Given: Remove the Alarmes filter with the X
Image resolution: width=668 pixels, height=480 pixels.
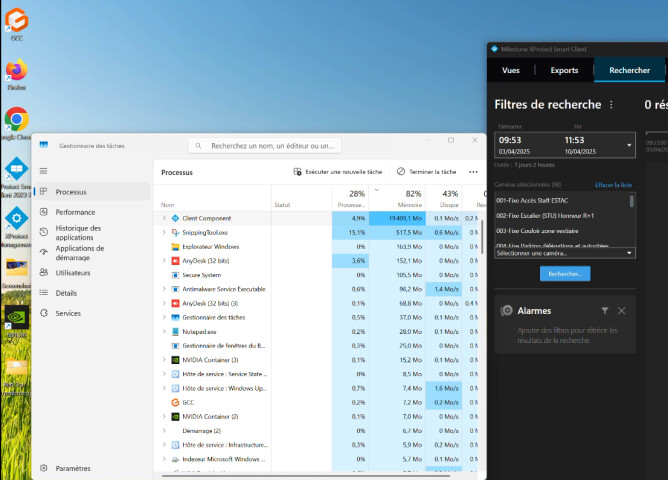Looking at the screenshot, I should pyautogui.click(x=621, y=311).
